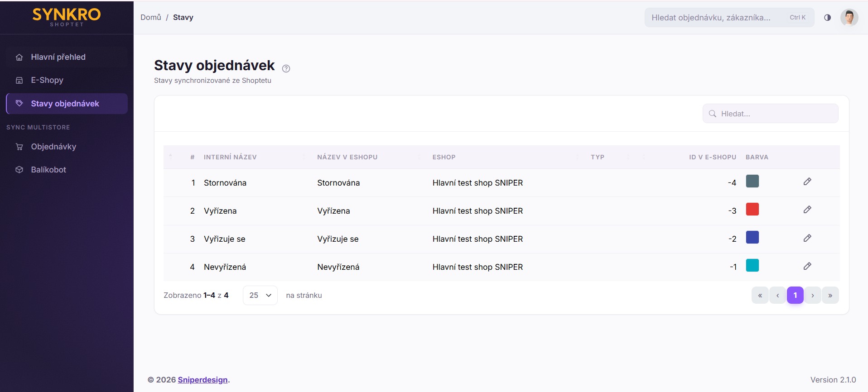Screen dimensions: 868x392
Task: Click the help icon beside Stavy objednávek title
Action: [x=286, y=68]
